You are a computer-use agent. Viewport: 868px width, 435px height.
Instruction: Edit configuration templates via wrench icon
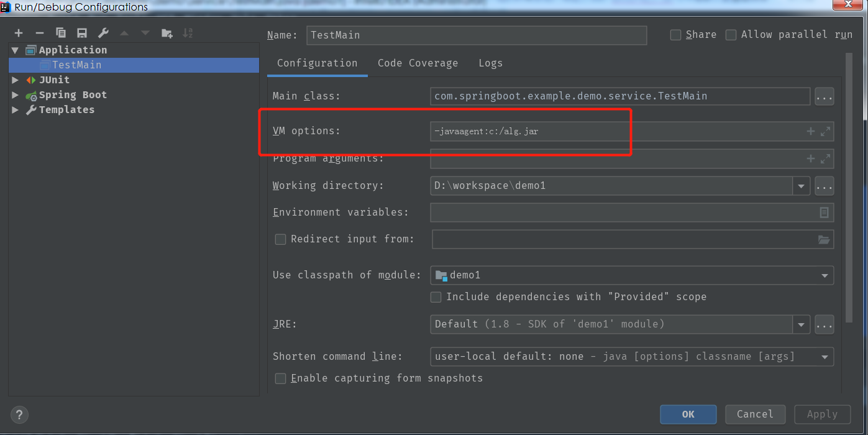coord(103,32)
